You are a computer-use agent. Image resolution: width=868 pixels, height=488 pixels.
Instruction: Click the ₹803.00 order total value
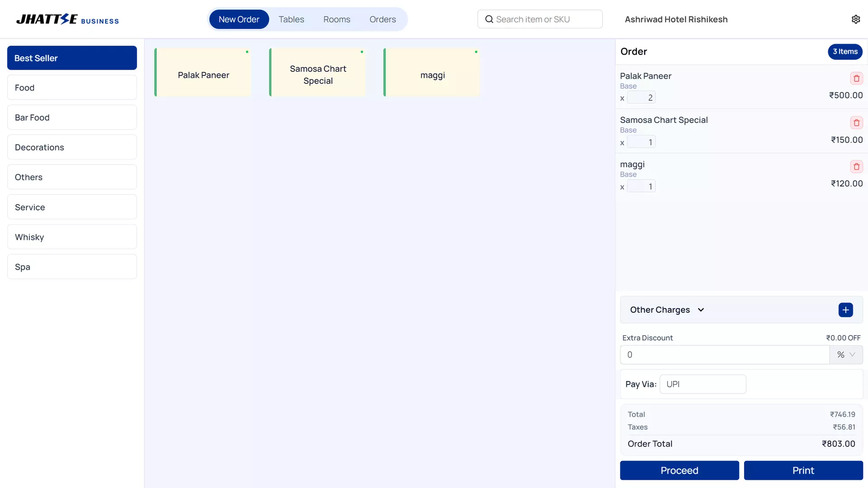(x=838, y=444)
